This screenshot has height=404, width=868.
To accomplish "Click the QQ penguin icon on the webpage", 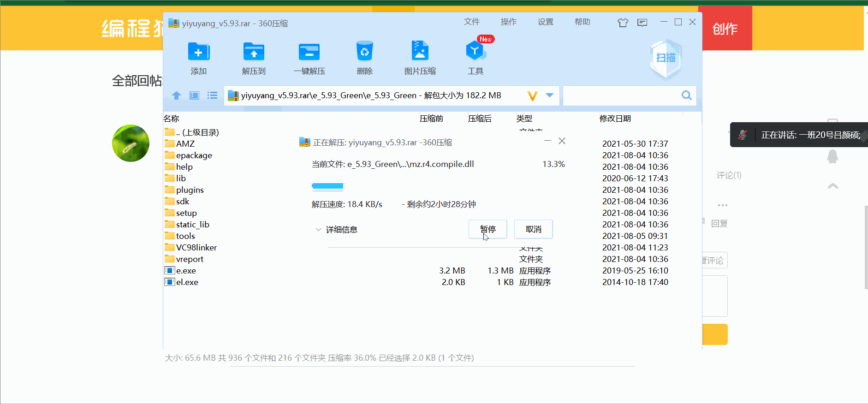I will click(x=832, y=157).
